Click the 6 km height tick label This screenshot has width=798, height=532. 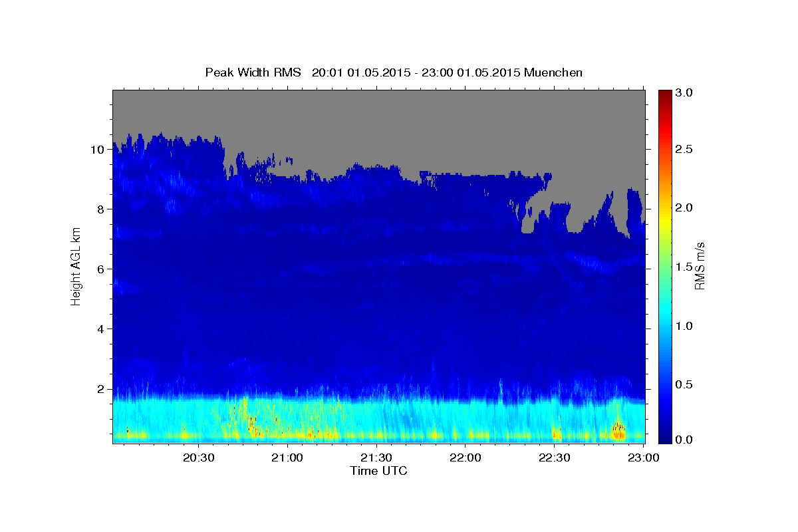point(100,269)
